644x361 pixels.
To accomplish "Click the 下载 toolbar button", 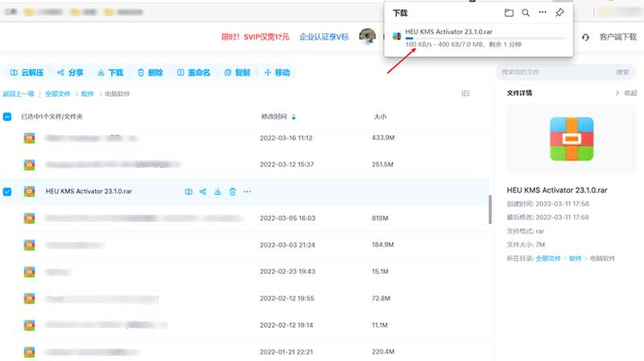I will pos(110,73).
